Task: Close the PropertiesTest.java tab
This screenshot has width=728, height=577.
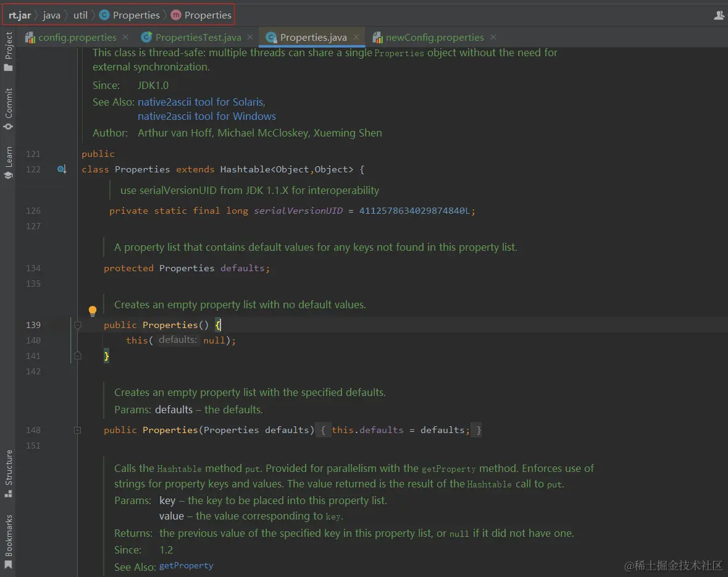Action: [250, 36]
